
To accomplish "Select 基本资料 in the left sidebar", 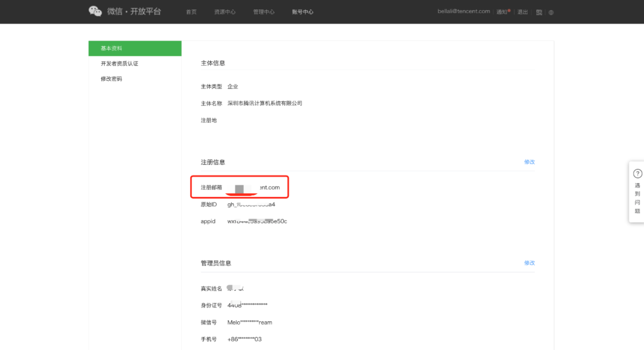I will (135, 48).
